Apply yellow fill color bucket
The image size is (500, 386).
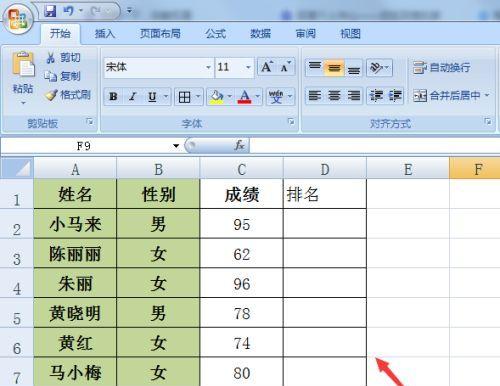(x=216, y=97)
